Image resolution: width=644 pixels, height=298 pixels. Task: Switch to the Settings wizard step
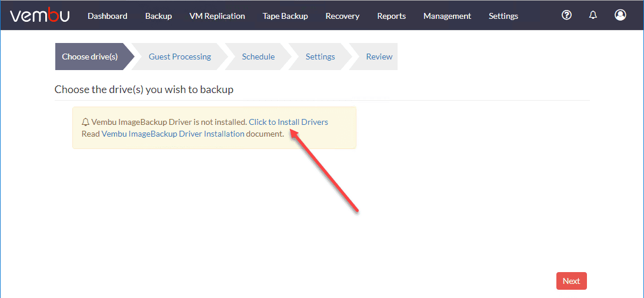[320, 57]
